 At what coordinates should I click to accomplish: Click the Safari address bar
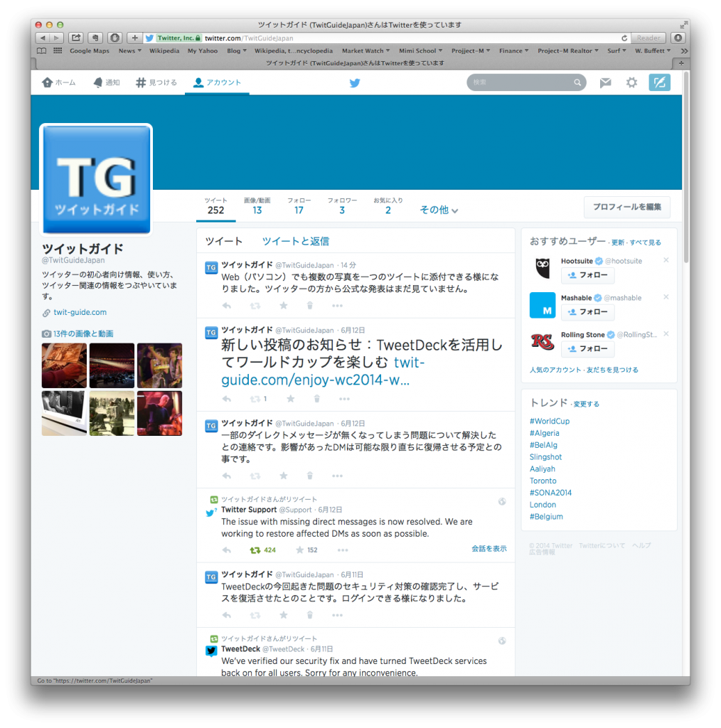click(x=385, y=38)
